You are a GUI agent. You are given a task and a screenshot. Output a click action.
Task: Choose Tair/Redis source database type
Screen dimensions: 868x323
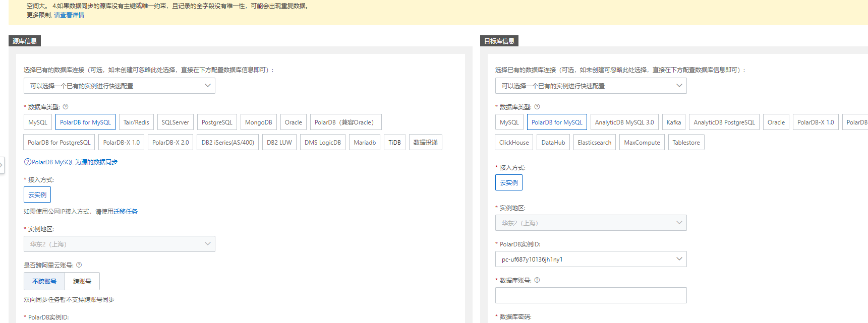click(136, 122)
